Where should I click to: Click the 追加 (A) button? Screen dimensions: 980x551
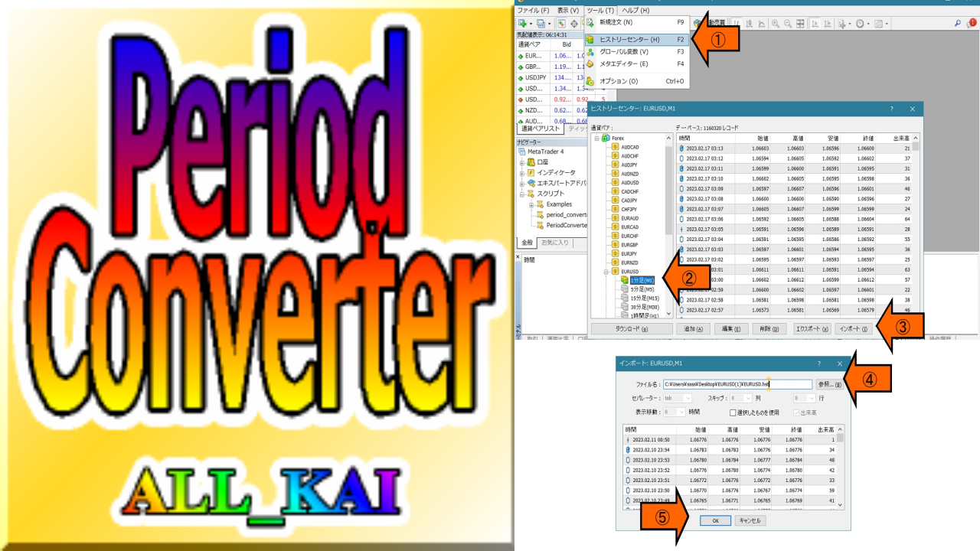pyautogui.click(x=694, y=328)
